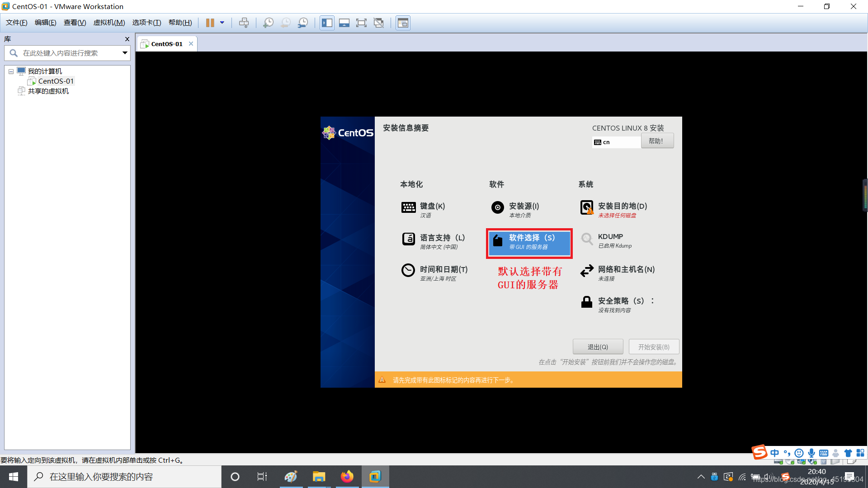Click the Windows taskbar search box
The width and height of the screenshot is (868, 488).
(124, 477)
